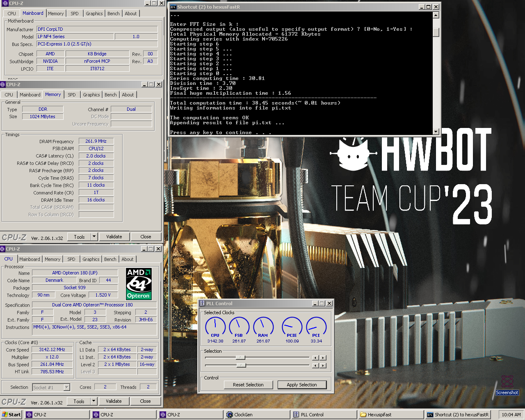Screen dimensions: 525x420
Task: Click the upper slider thumb in PLL Control
Action: pos(241,358)
